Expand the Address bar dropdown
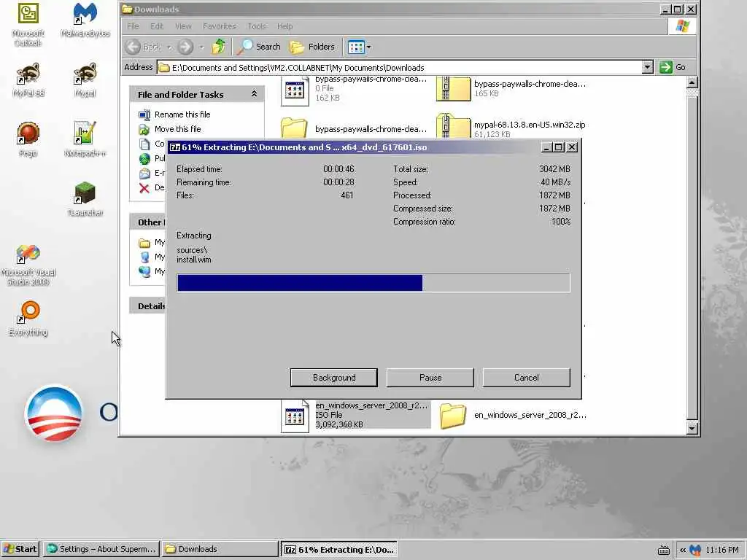 click(647, 67)
